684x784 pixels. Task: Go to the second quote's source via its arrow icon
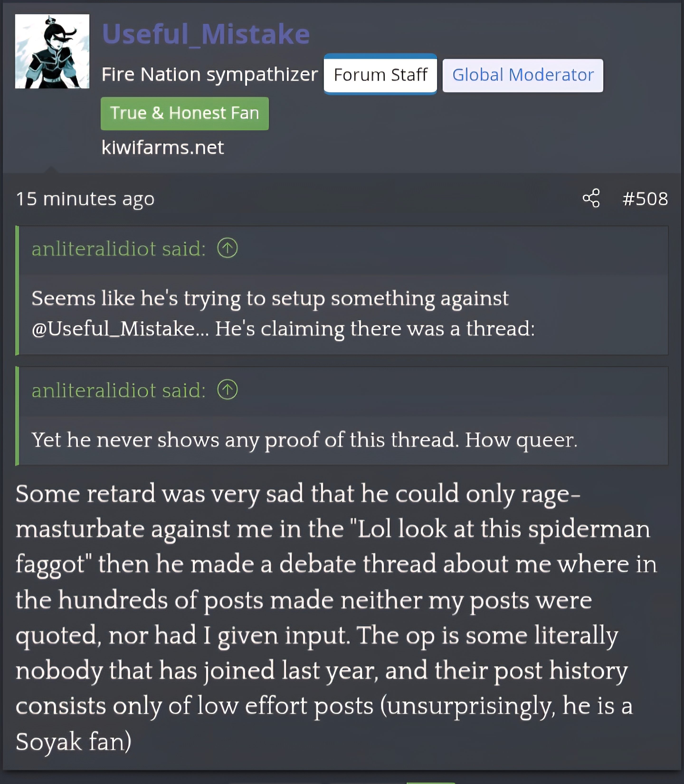tap(228, 390)
